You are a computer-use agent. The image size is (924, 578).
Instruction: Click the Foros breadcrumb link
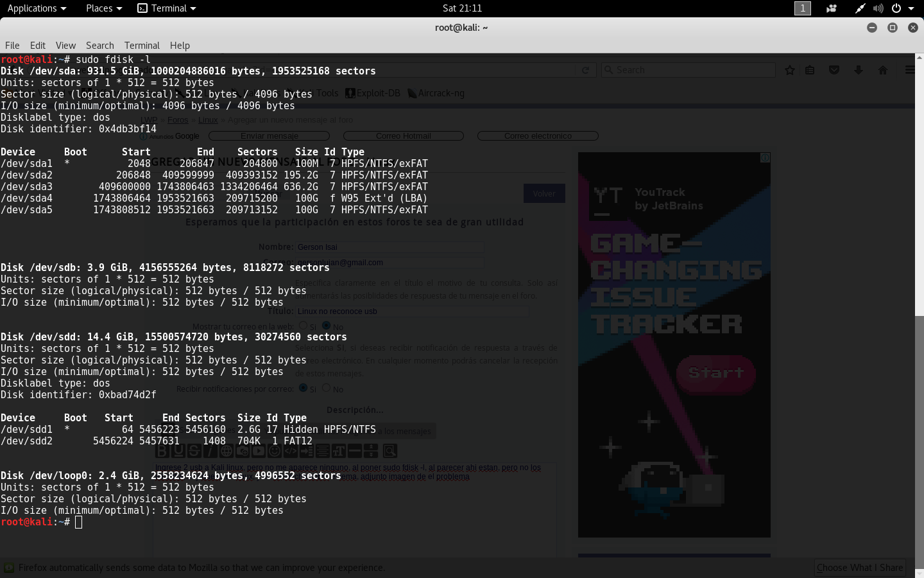pyautogui.click(x=178, y=120)
